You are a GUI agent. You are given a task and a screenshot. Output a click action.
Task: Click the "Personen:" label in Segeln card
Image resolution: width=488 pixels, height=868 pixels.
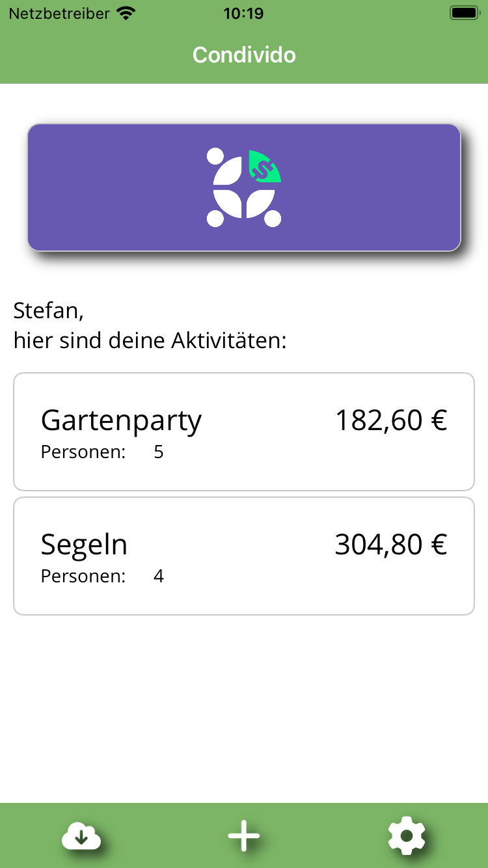[83, 576]
